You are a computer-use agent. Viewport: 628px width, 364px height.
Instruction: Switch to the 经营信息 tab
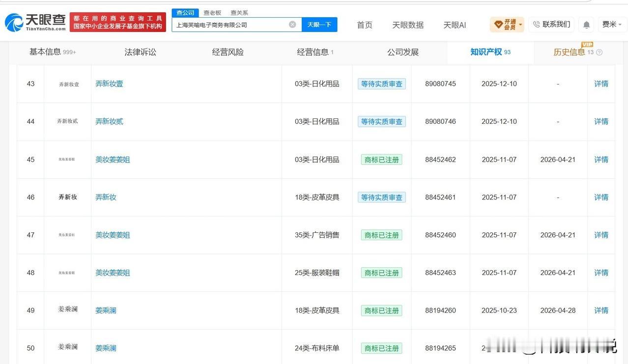[x=315, y=52]
